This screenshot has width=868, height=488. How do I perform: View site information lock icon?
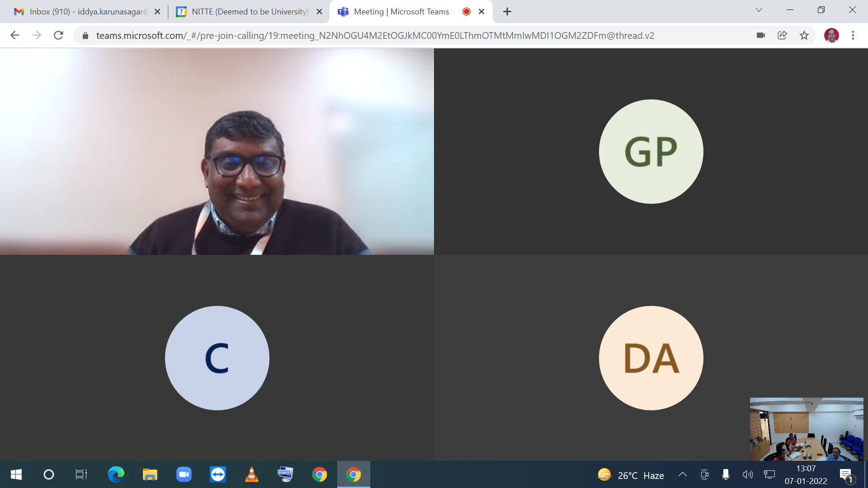pyautogui.click(x=85, y=35)
